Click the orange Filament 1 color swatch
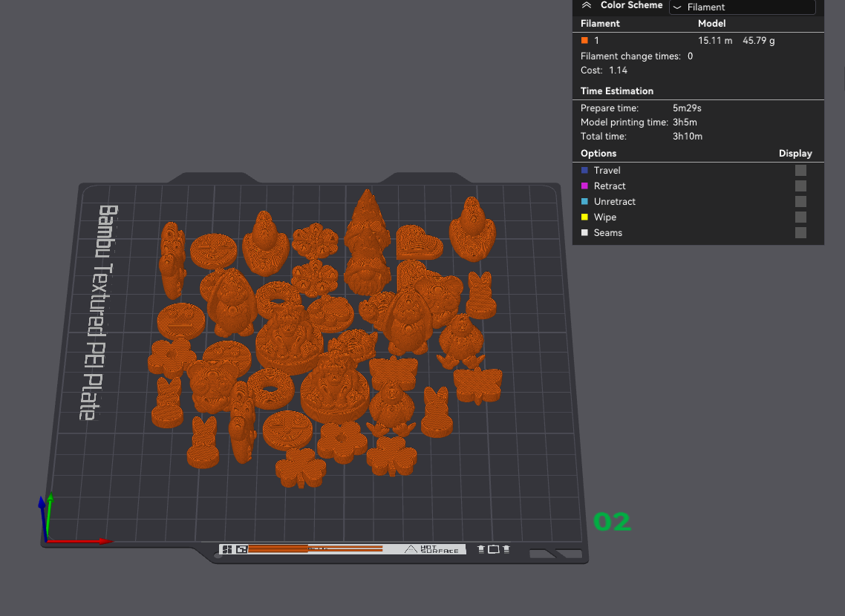845x616 pixels. [583, 40]
